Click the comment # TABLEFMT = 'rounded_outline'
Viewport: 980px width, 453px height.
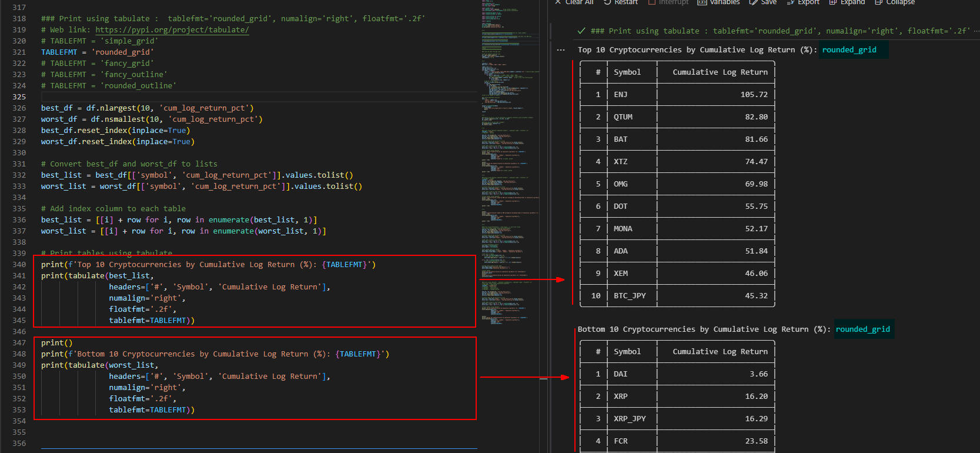[109, 86]
